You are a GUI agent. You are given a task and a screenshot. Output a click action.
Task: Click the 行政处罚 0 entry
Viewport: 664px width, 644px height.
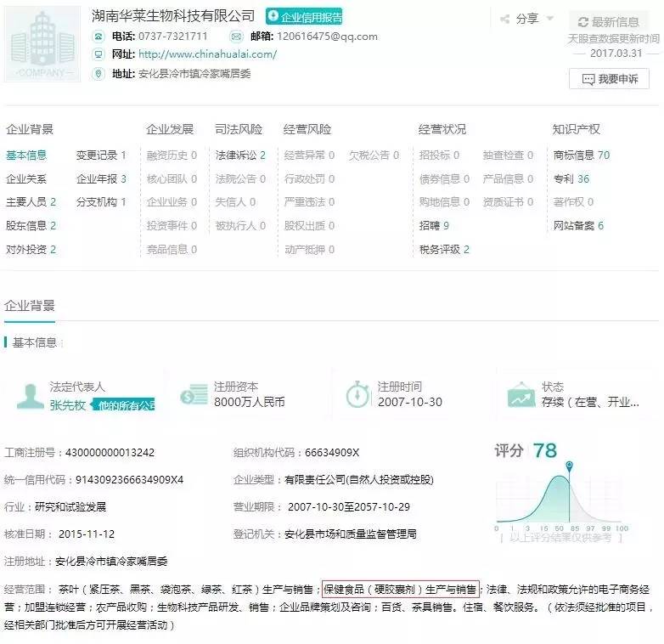pos(310,178)
